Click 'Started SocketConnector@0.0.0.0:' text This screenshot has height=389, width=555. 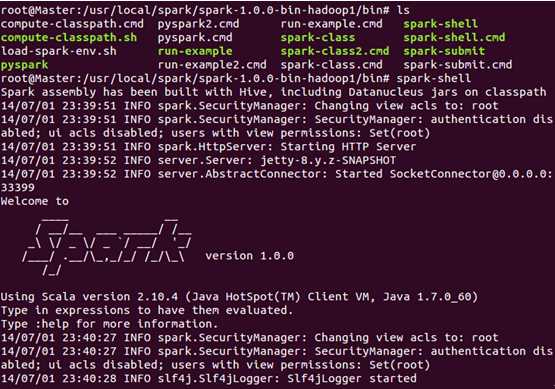tap(444, 174)
